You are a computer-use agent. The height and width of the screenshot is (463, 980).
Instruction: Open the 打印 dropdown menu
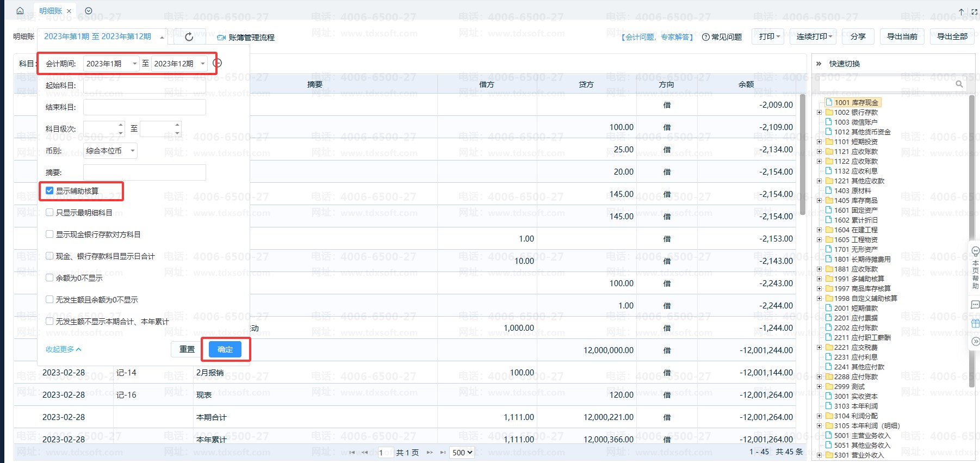click(x=768, y=36)
